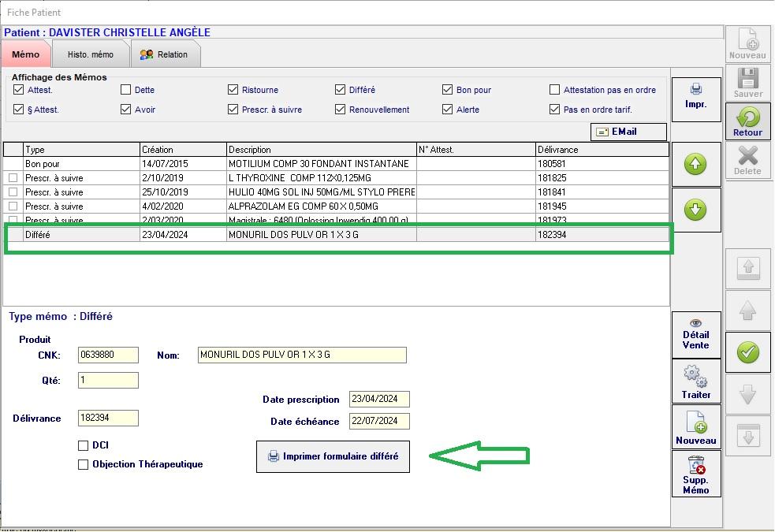Uncheck the Ristourne memo filter
This screenshot has width=775, height=532.
tap(233, 90)
